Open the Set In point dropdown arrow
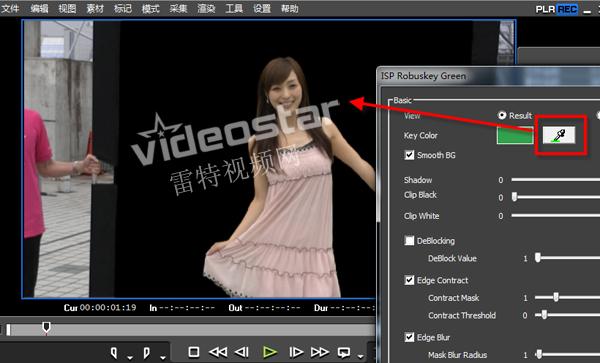The height and width of the screenshot is (363, 600). (x=130, y=358)
